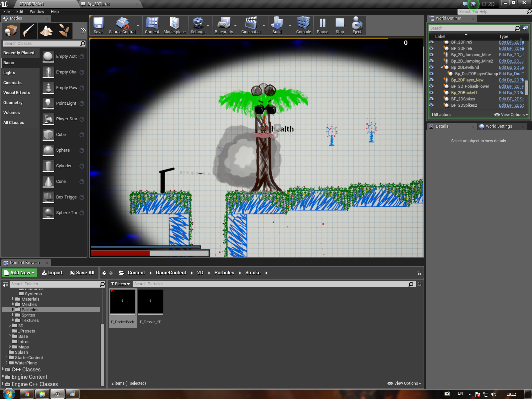Open Content Browser View Options
532x399 pixels.
404,383
